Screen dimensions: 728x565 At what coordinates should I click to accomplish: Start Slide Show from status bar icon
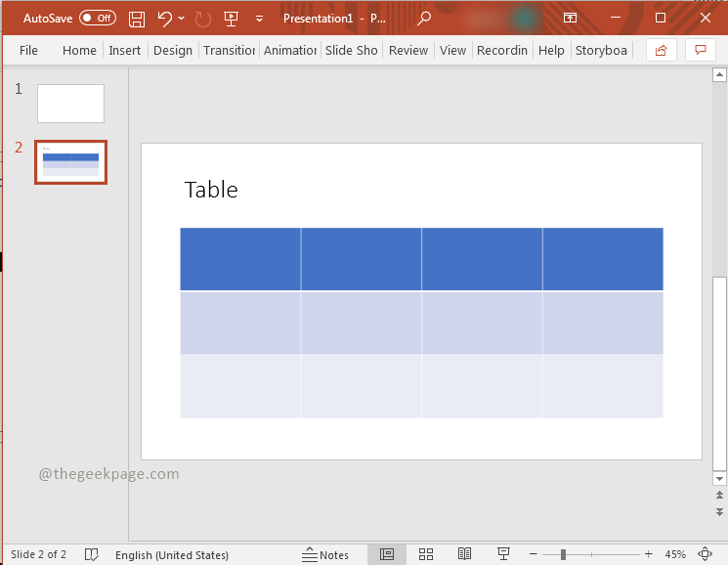click(x=503, y=554)
